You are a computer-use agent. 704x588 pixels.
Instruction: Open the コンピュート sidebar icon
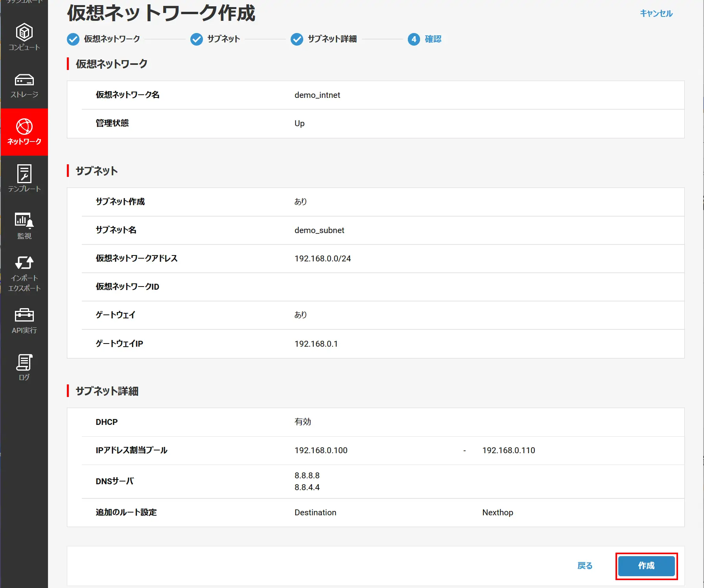[24, 32]
